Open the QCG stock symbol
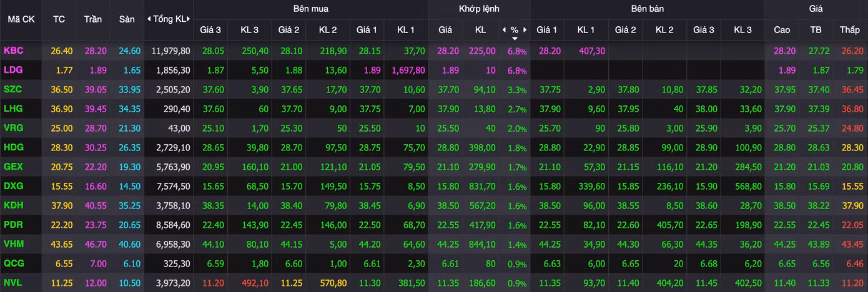The height and width of the screenshot is (292, 868). pyautogui.click(x=13, y=263)
